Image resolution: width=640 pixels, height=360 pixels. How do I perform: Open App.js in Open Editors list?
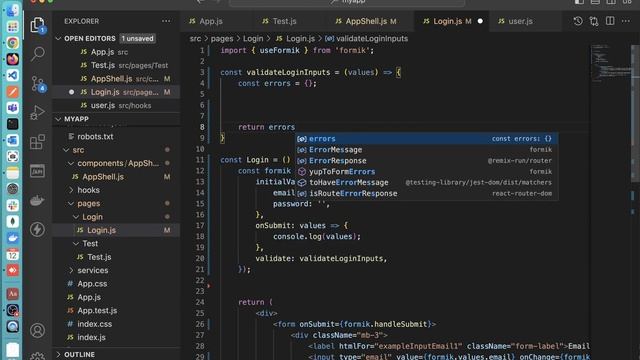tap(116, 52)
